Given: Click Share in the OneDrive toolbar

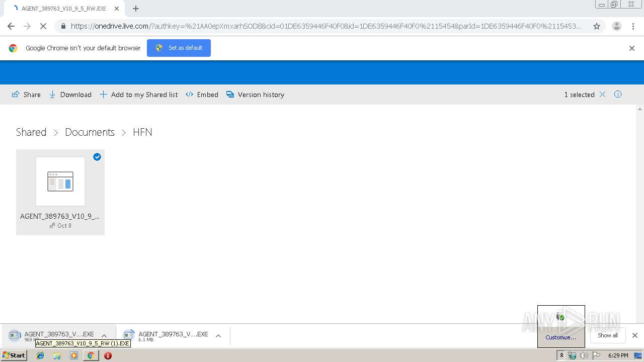Looking at the screenshot, I should [x=26, y=95].
